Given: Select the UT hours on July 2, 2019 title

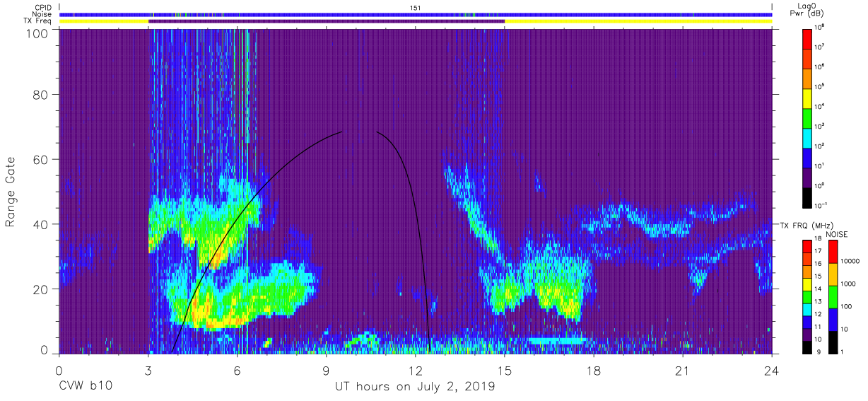Looking at the screenshot, I should click(x=415, y=386).
